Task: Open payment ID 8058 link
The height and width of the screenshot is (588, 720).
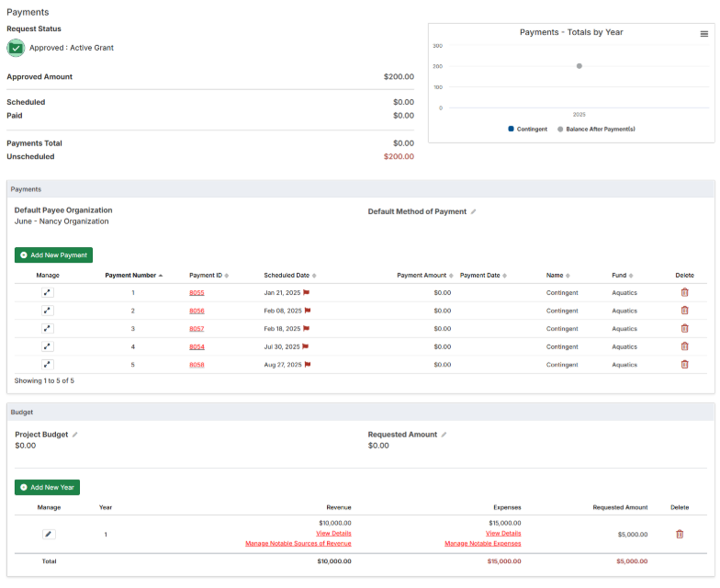Action: [x=197, y=364]
